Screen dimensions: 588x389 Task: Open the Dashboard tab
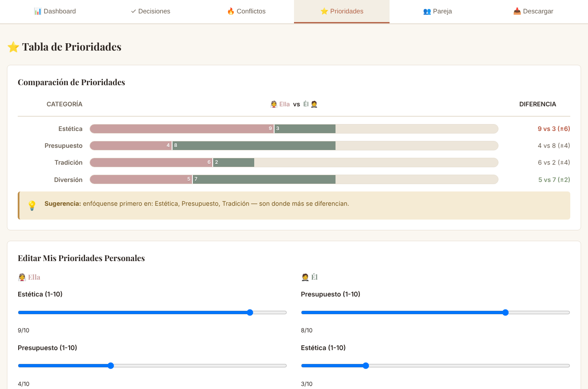tap(55, 11)
